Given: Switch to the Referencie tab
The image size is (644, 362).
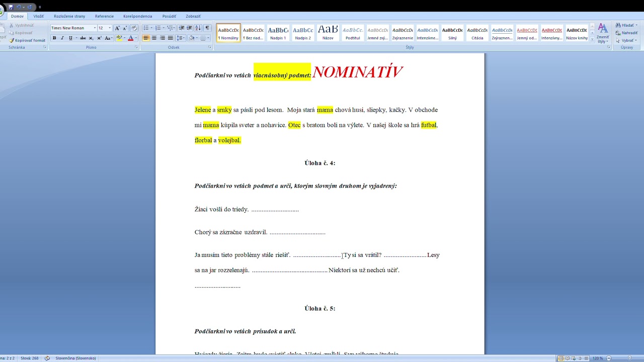Looking at the screenshot, I should coord(104,16).
